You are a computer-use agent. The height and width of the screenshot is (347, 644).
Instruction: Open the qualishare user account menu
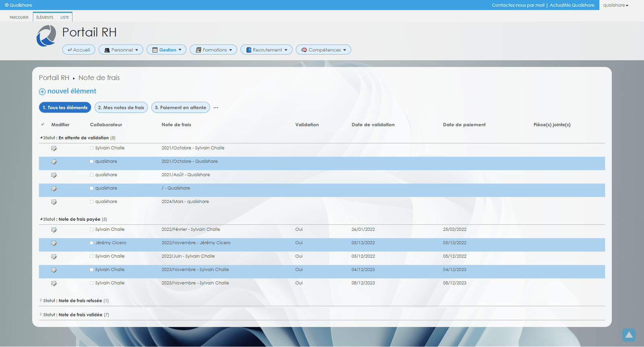tap(615, 5)
